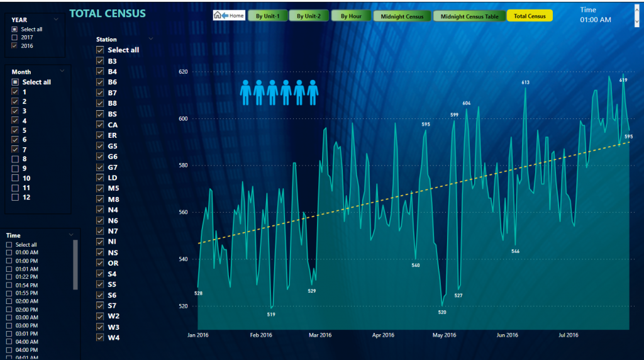This screenshot has height=360, width=644.
Task: Click the last blue person icon
Action: coord(313,92)
